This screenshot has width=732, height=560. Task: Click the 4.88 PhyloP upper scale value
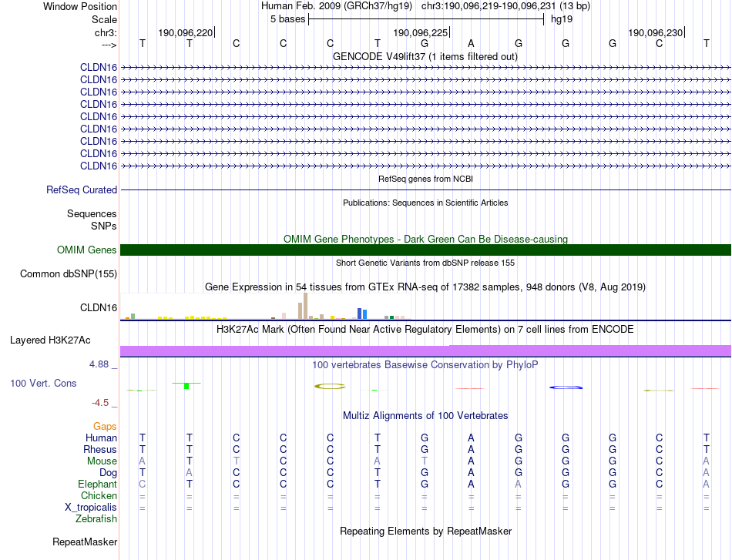[99, 364]
